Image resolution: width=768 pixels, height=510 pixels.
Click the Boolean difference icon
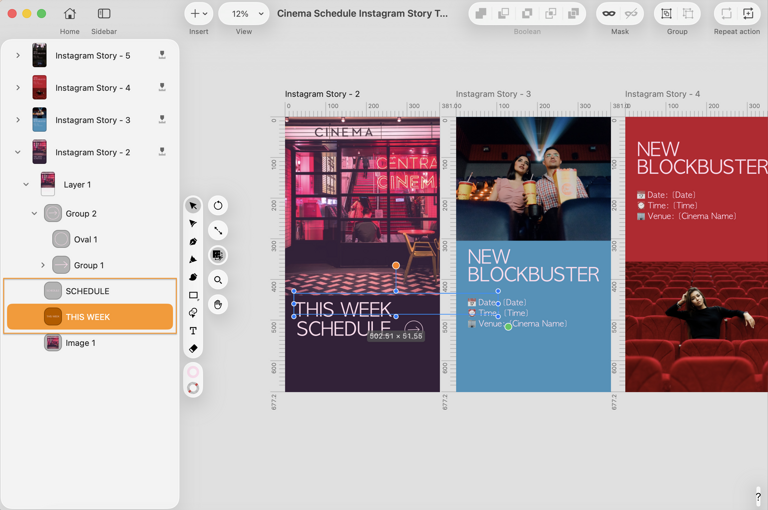pos(550,14)
